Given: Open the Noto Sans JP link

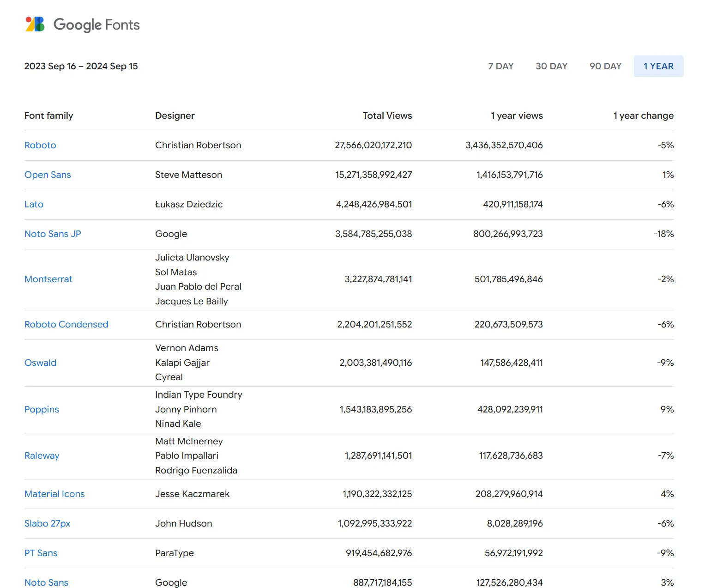Looking at the screenshot, I should tap(53, 234).
